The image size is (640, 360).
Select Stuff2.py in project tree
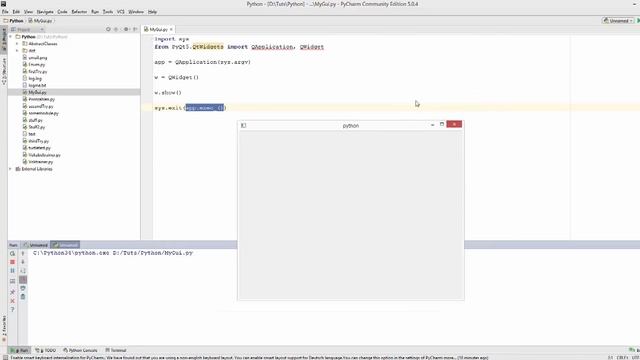click(x=34, y=127)
